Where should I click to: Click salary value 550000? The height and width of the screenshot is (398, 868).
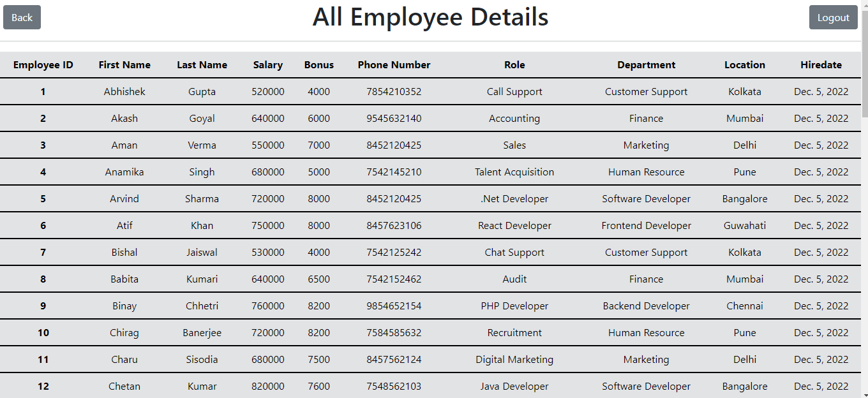tap(268, 145)
